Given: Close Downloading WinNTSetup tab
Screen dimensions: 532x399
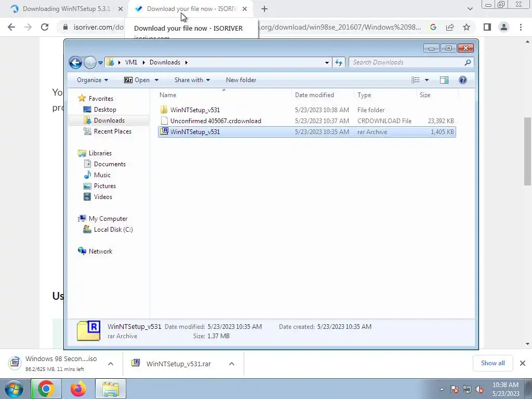Looking at the screenshot, I should [121, 9].
